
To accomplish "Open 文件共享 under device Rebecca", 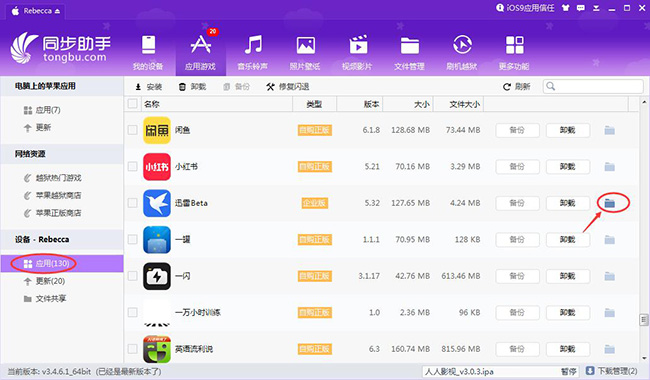I will (45, 298).
